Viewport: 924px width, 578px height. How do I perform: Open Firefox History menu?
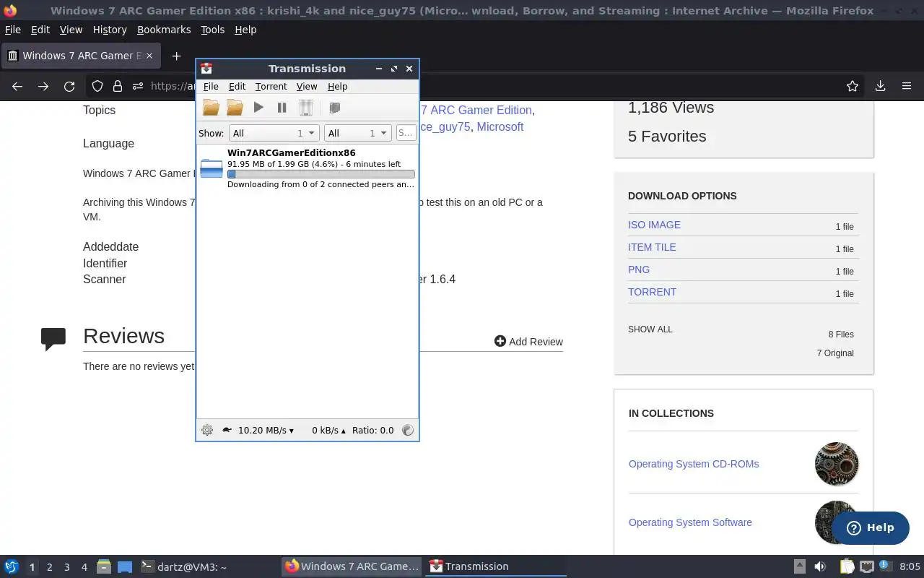tap(110, 30)
